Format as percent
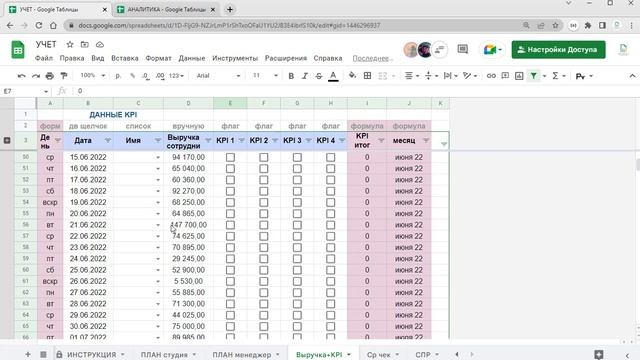Viewport: 640px width, 360px height. (x=132, y=76)
